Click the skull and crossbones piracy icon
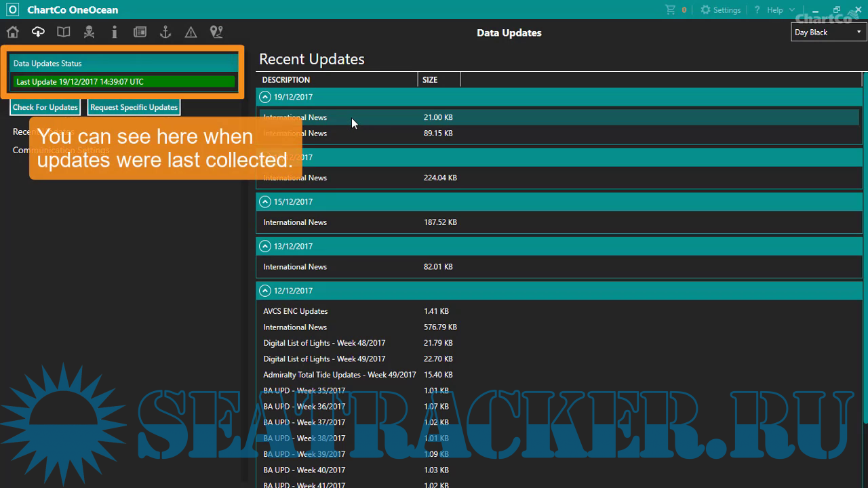The width and height of the screenshot is (868, 488). click(89, 32)
